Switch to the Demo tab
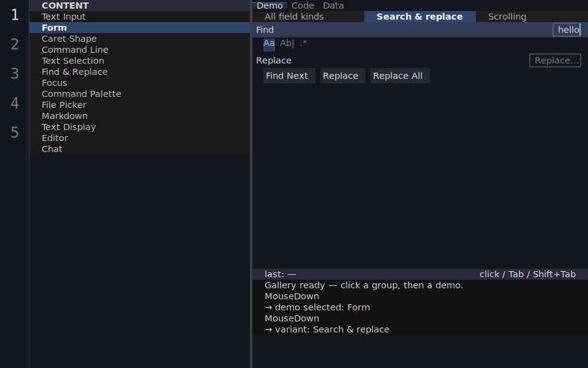The width and height of the screenshot is (588, 368). tap(269, 6)
